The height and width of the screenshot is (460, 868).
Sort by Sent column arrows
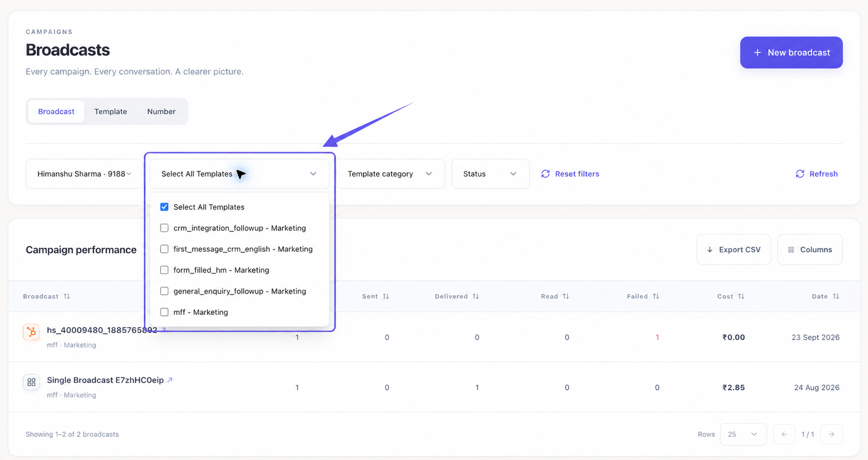[x=386, y=296]
